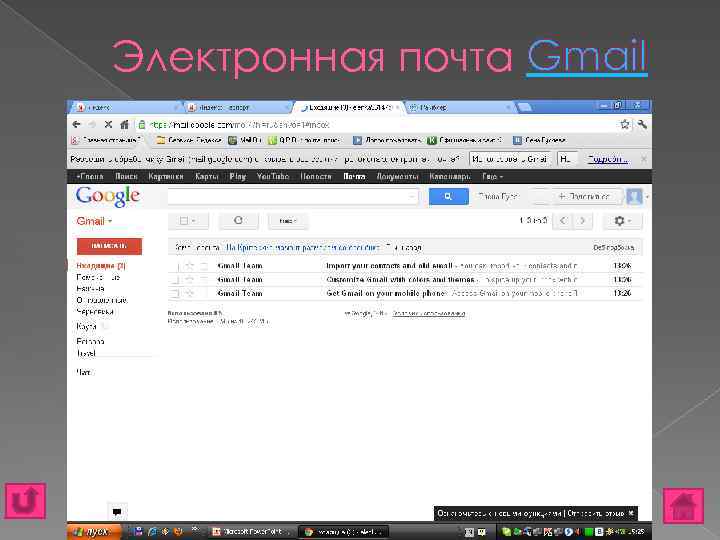
Task: Tick checkbox for 'Import your contacts' email
Action: 174,266
